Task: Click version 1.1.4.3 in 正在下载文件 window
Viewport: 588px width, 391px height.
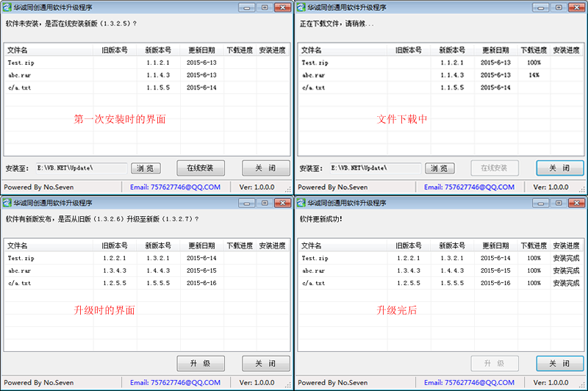Action: coord(452,75)
